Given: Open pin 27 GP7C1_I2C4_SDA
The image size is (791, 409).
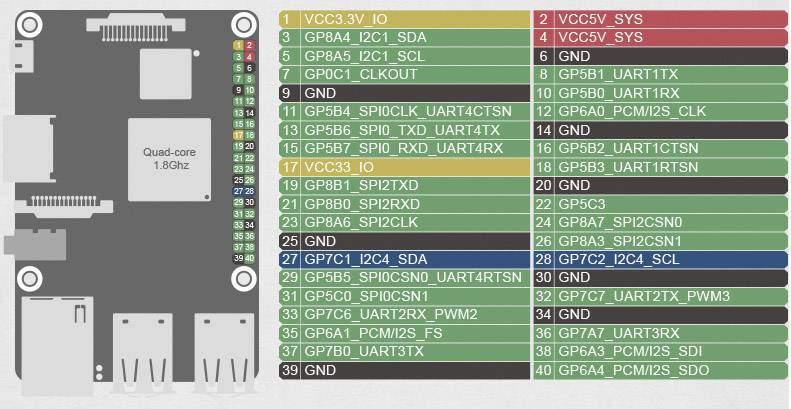Looking at the screenshot, I should coord(403,259).
